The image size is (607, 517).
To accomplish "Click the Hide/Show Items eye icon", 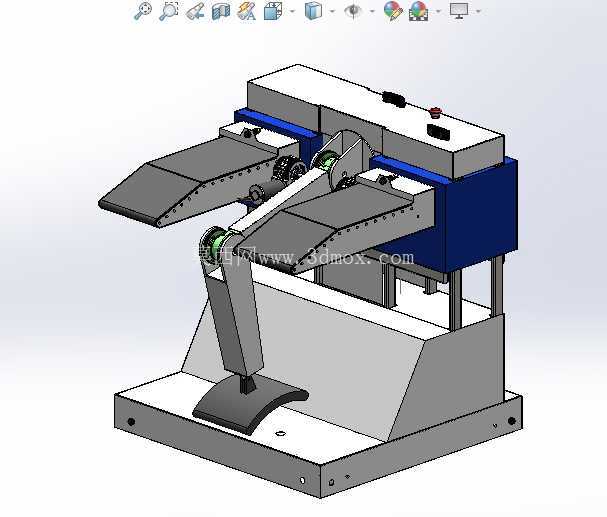I will 353,11.
